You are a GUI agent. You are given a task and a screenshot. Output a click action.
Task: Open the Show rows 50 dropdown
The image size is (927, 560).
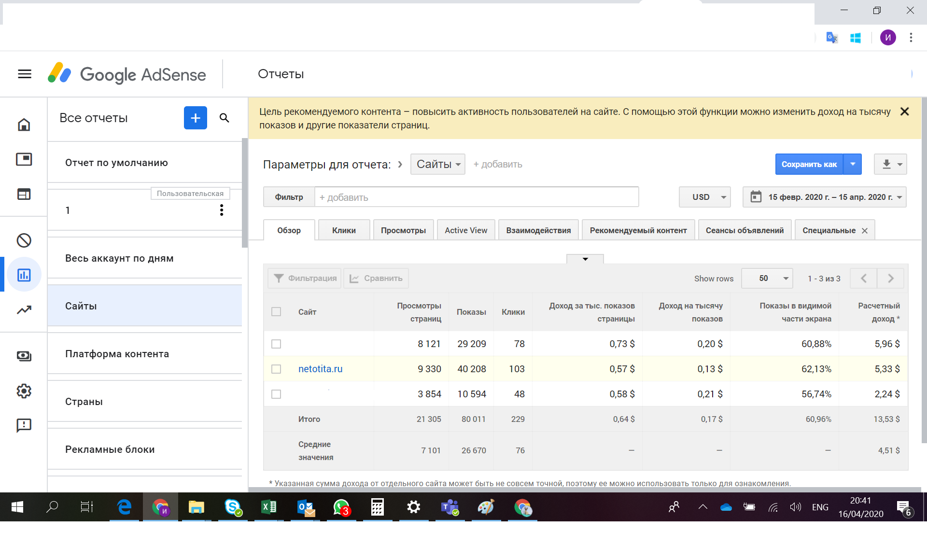pos(767,278)
